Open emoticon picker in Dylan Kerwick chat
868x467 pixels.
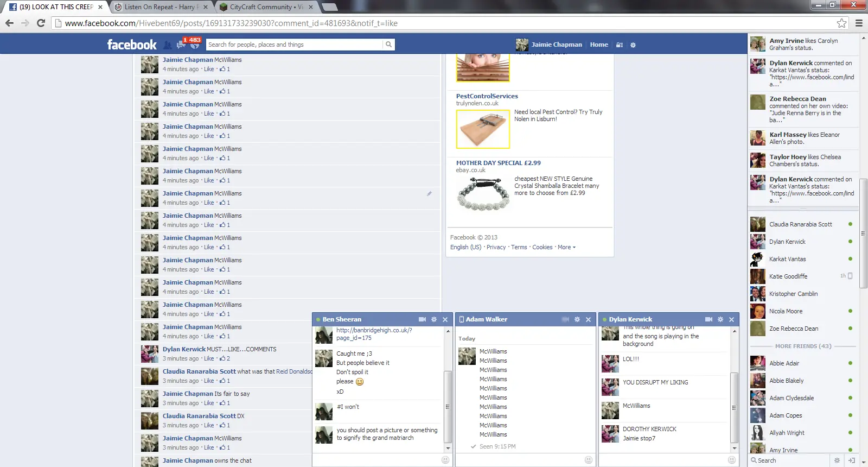point(731,460)
